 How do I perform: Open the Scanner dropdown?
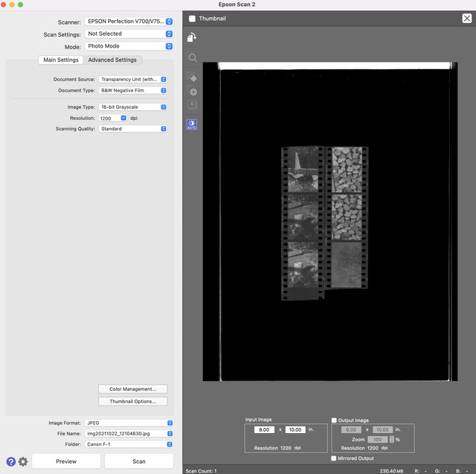[129, 22]
